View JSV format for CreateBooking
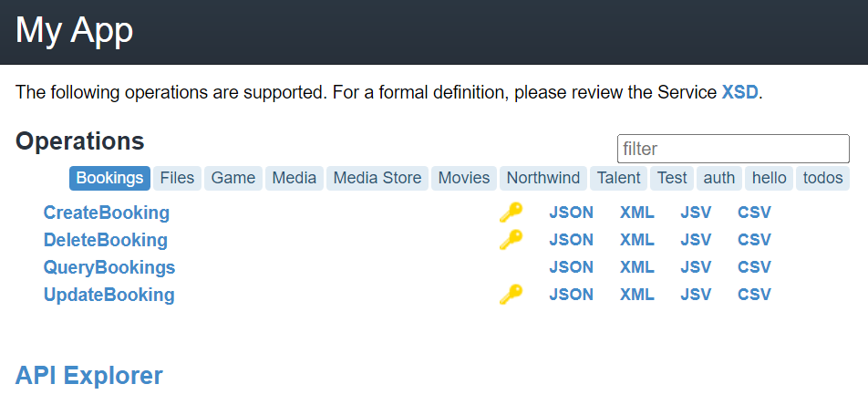Image resolution: width=868 pixels, height=405 pixels. tap(696, 213)
